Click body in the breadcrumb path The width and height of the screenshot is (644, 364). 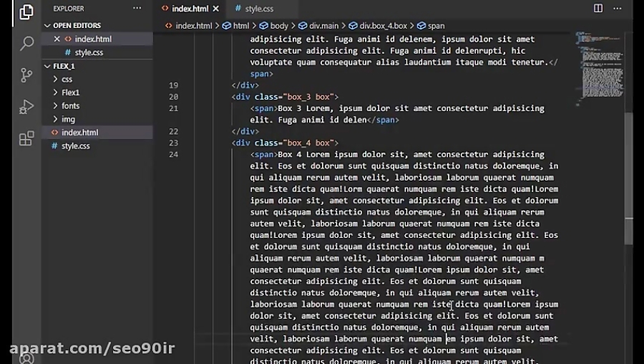click(278, 26)
